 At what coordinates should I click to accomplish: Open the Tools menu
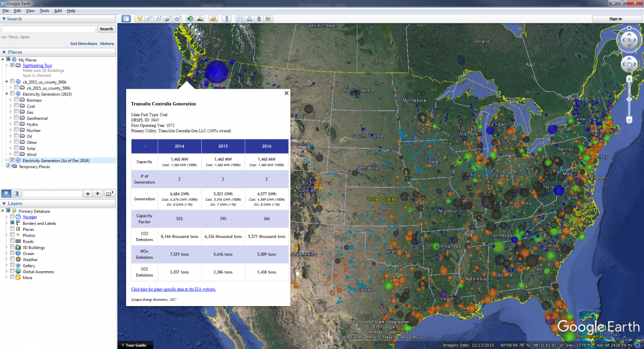(44, 11)
